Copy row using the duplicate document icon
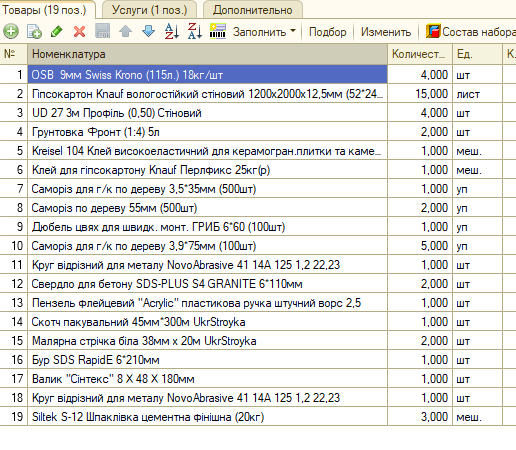The width and height of the screenshot is (516, 450). pyautogui.click(x=34, y=32)
